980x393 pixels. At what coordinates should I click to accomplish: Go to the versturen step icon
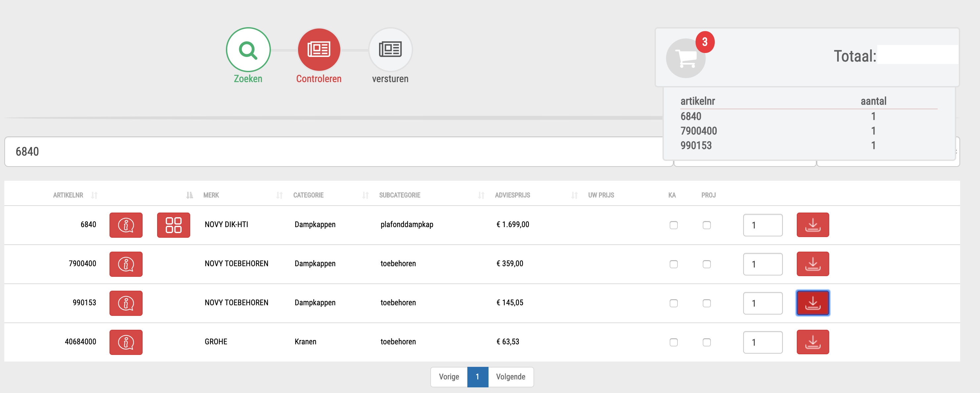tap(390, 50)
